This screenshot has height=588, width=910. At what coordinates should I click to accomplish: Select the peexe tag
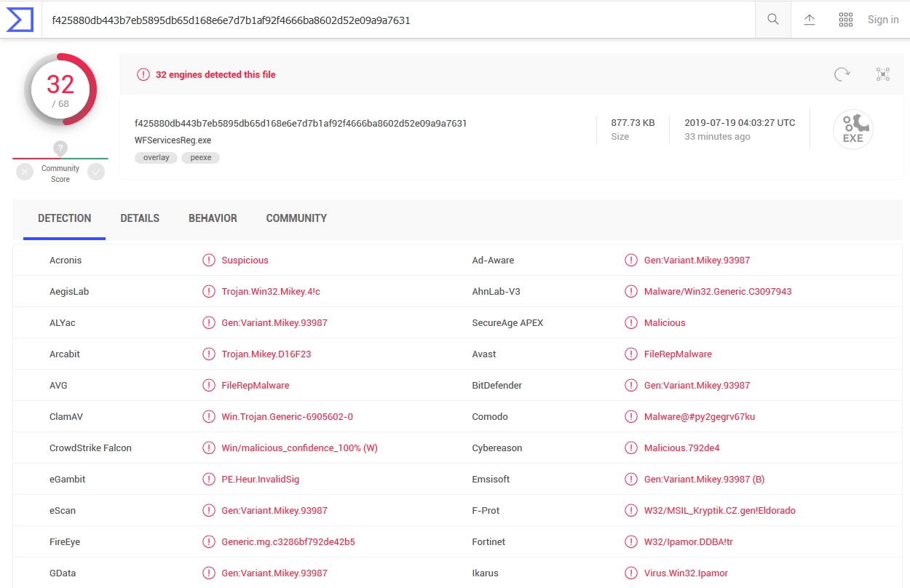(200, 157)
